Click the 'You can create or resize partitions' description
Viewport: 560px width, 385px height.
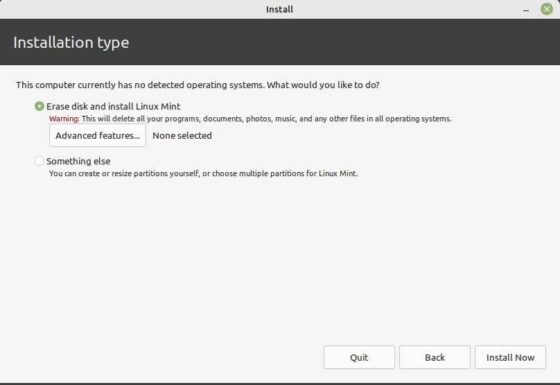click(204, 174)
